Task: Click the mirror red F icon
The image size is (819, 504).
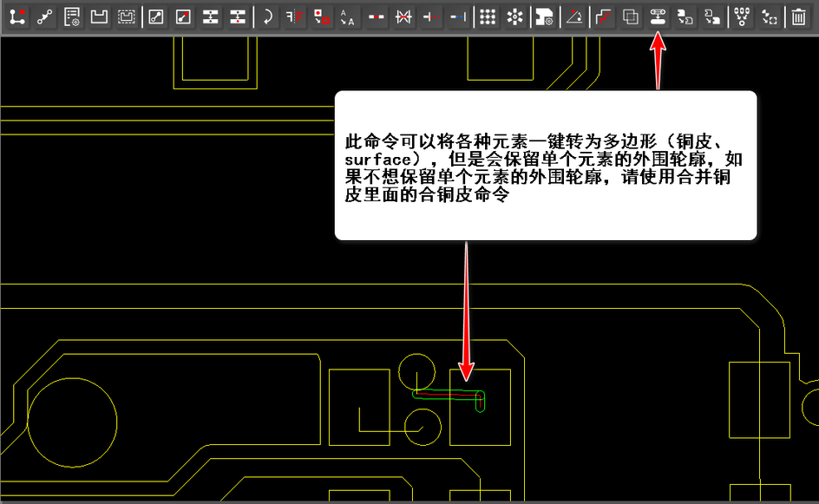Action: point(295,16)
